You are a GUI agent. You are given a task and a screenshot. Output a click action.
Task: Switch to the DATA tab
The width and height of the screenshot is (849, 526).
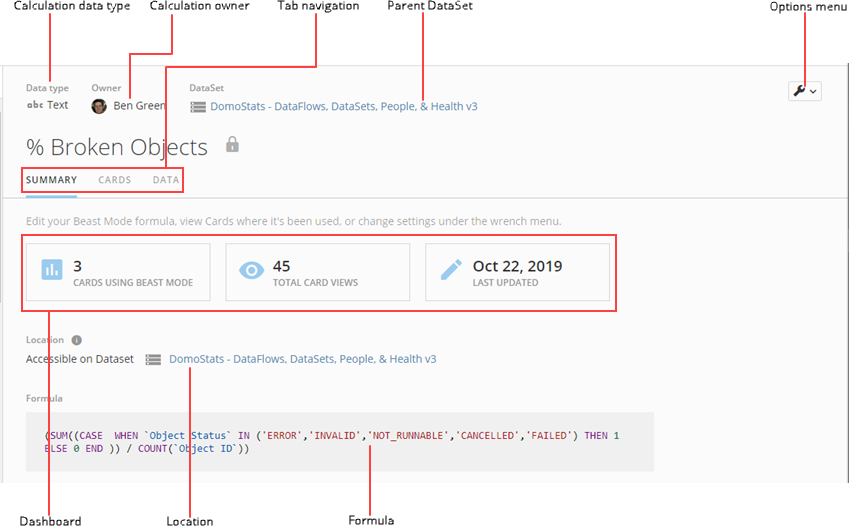pyautogui.click(x=166, y=180)
